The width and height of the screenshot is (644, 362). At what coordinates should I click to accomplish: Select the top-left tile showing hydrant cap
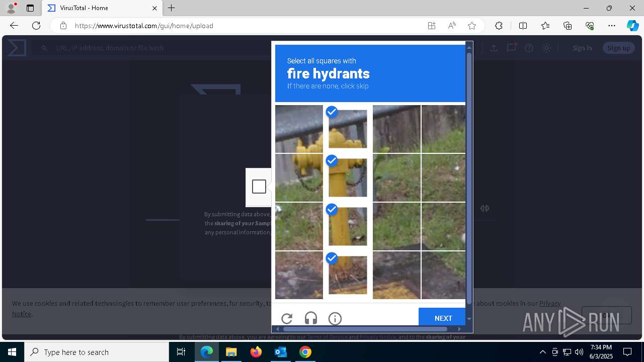[x=299, y=129]
